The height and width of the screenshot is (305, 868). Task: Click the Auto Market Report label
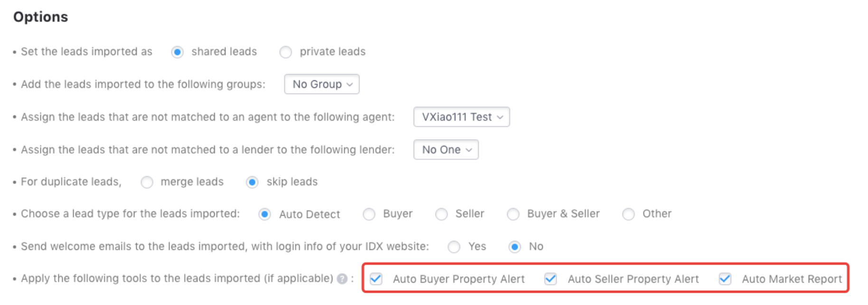792,279
